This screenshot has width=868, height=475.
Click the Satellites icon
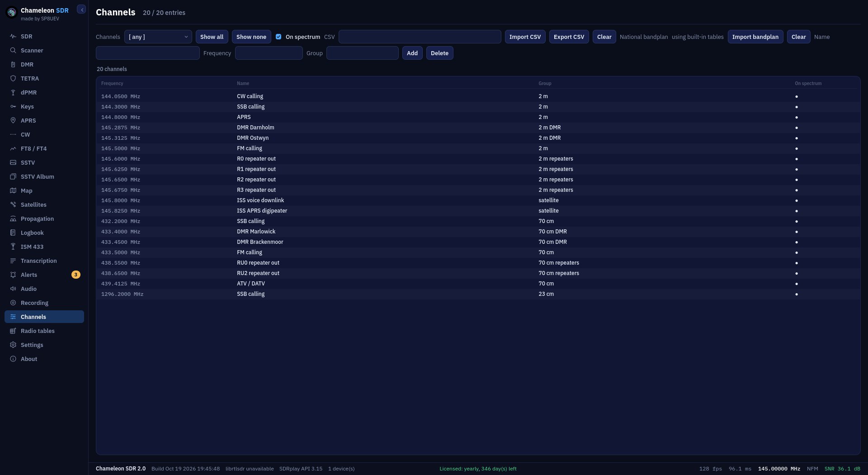(x=13, y=205)
